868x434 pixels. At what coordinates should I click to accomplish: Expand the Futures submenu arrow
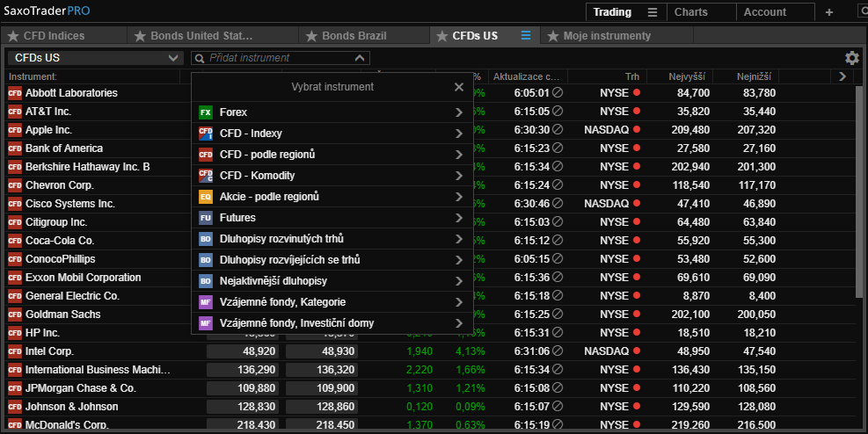click(x=459, y=217)
